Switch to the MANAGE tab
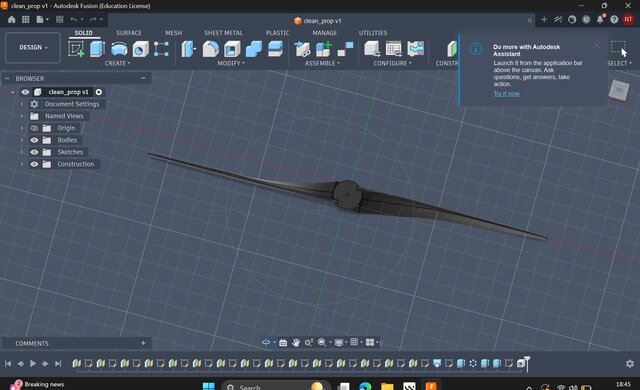Viewport: 640px width, 390px height. click(324, 33)
